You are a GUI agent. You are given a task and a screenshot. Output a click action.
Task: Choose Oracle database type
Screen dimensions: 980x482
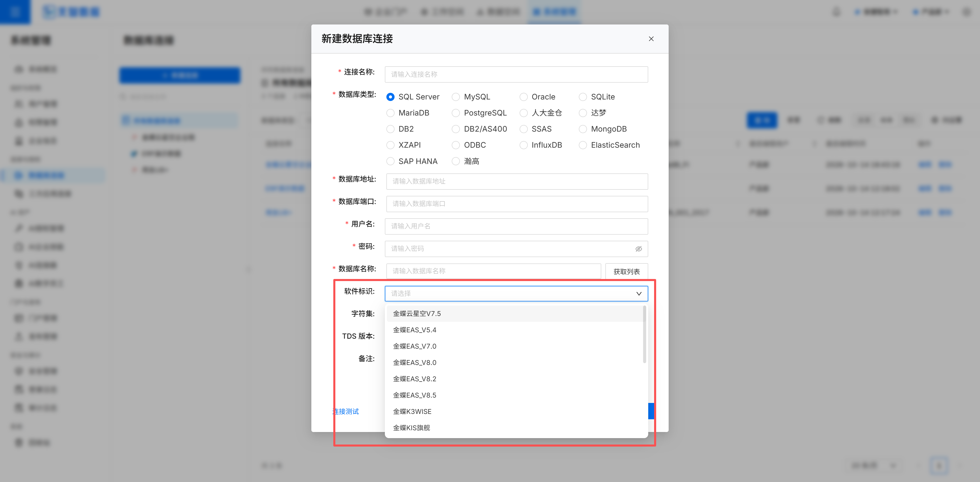[x=537, y=97]
